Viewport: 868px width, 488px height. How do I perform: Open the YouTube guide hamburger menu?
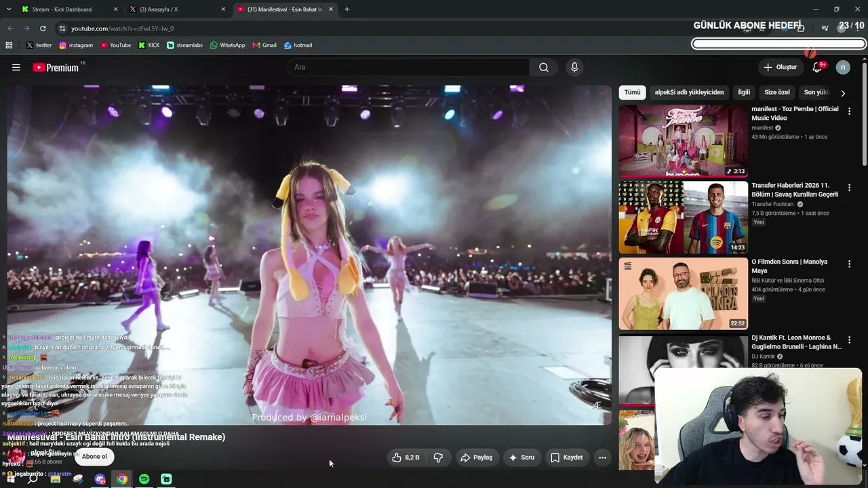[x=16, y=67]
